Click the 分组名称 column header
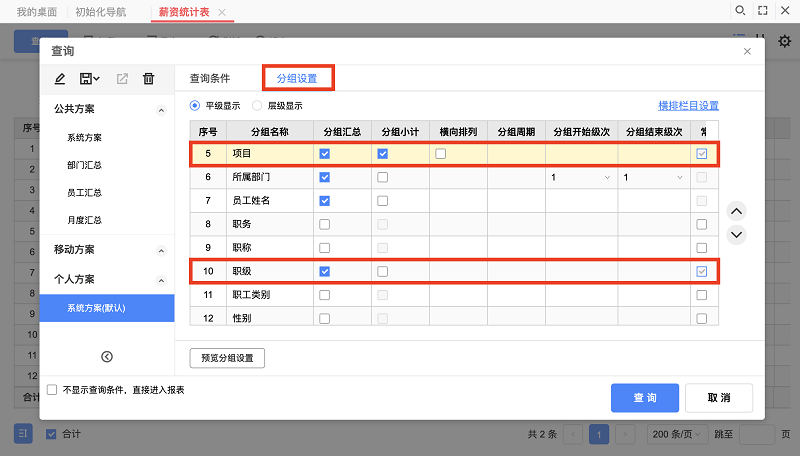 click(270, 132)
